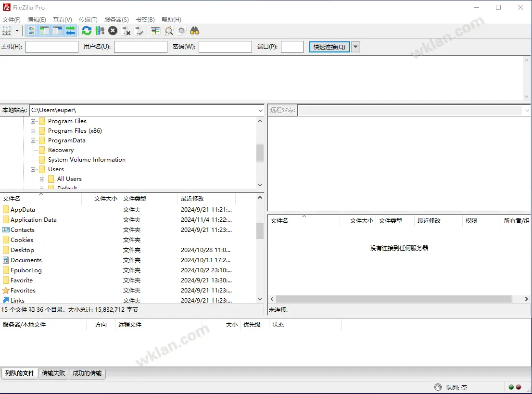Click the local file list scrollbar thumb
Viewport: 532px width, 394px height.
(260, 231)
